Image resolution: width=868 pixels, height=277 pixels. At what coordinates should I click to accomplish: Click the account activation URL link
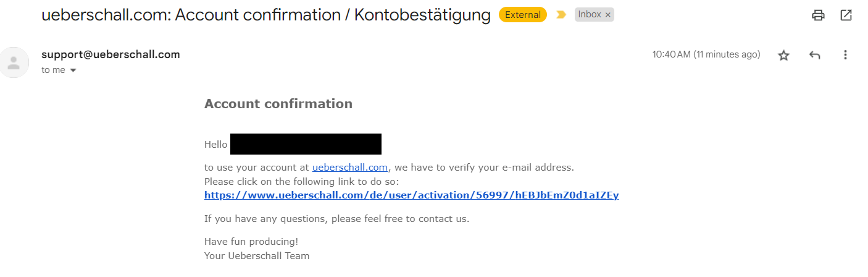pos(411,195)
